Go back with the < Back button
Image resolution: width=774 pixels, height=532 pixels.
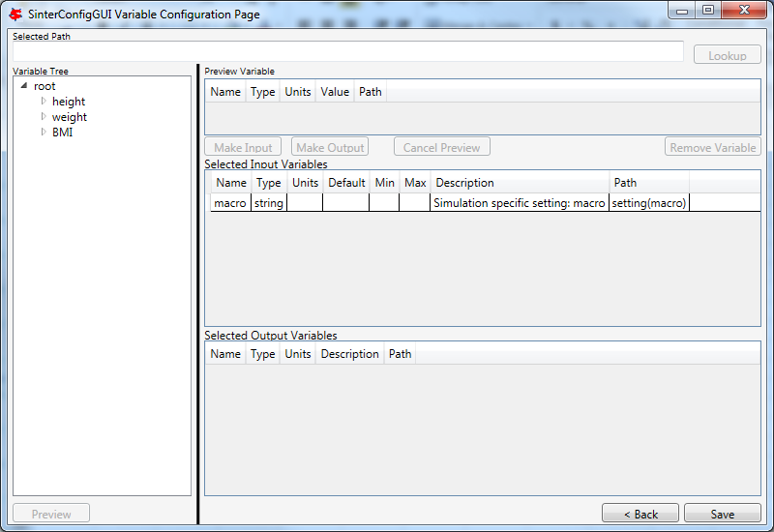pyautogui.click(x=640, y=514)
